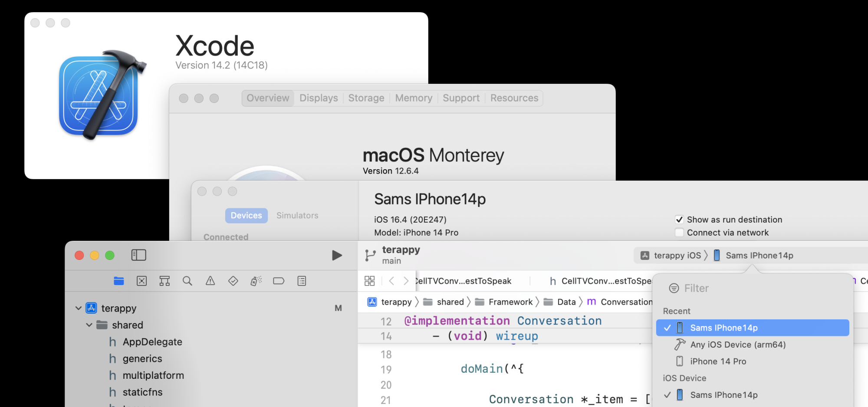The image size is (868, 407).
Task: Click the hammer icon beside Any iOS Device
Action: (680, 345)
